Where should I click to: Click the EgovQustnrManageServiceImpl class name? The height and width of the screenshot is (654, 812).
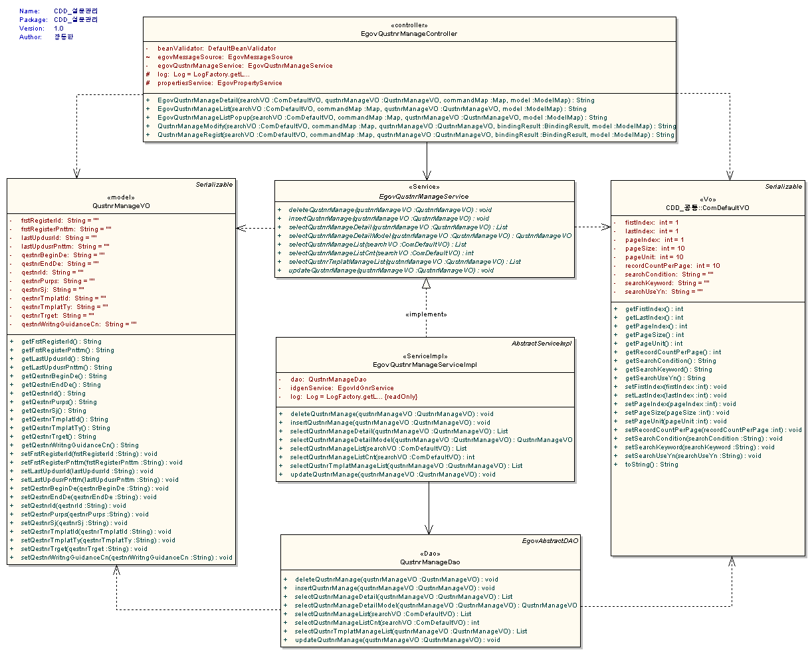pyautogui.click(x=425, y=364)
